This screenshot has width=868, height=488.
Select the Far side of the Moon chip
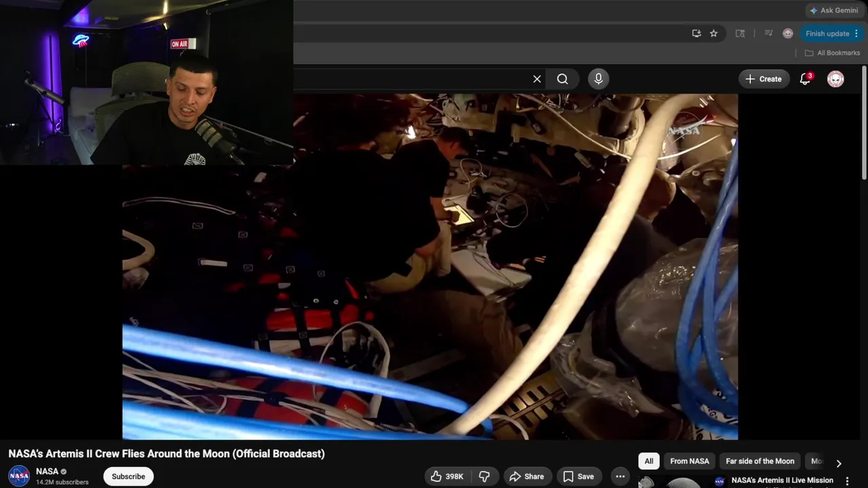pyautogui.click(x=759, y=461)
